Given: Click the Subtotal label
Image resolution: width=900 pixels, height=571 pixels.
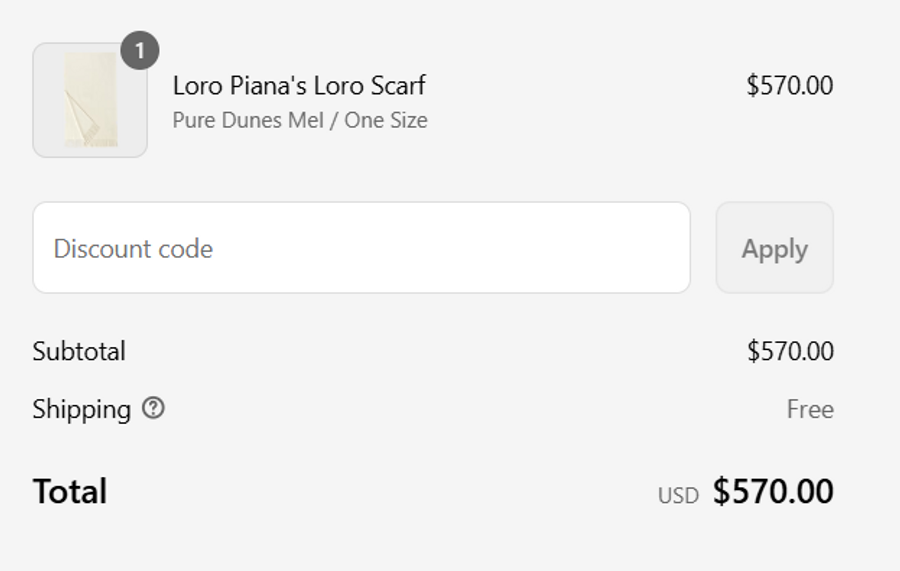Looking at the screenshot, I should tap(79, 351).
